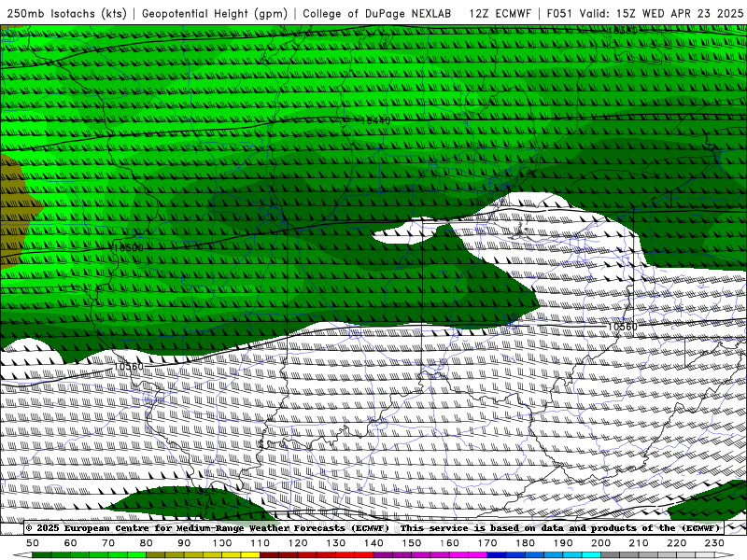This screenshot has height=560, width=747.
Task: Click the 210 knot legend value
Action: (x=639, y=543)
